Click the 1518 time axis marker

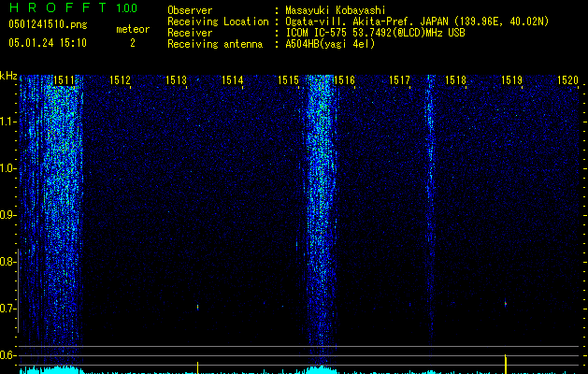[455, 80]
